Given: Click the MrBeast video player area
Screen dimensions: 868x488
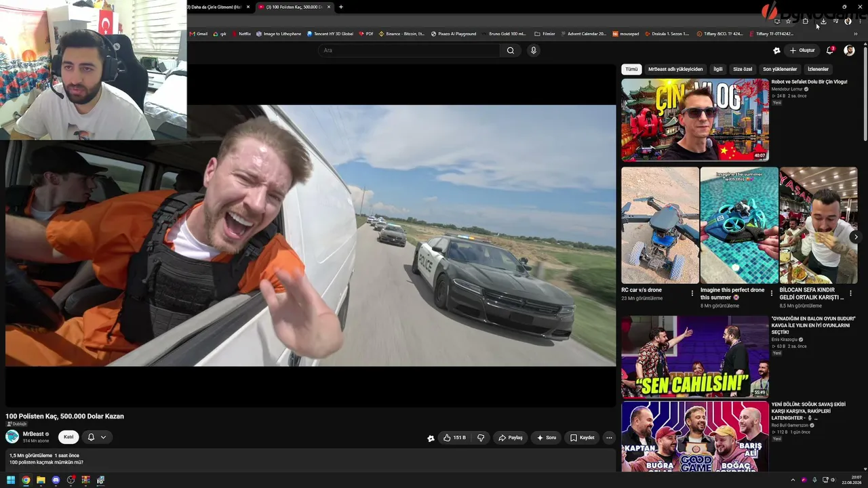Looking at the screenshot, I should tap(311, 235).
